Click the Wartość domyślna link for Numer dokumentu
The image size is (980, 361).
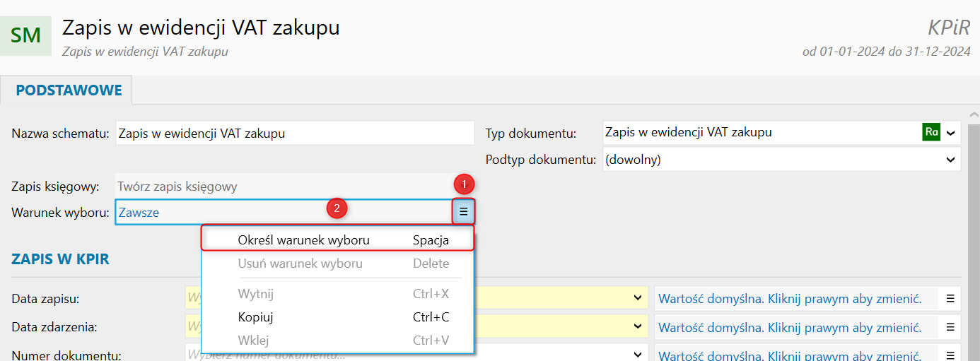click(x=790, y=355)
